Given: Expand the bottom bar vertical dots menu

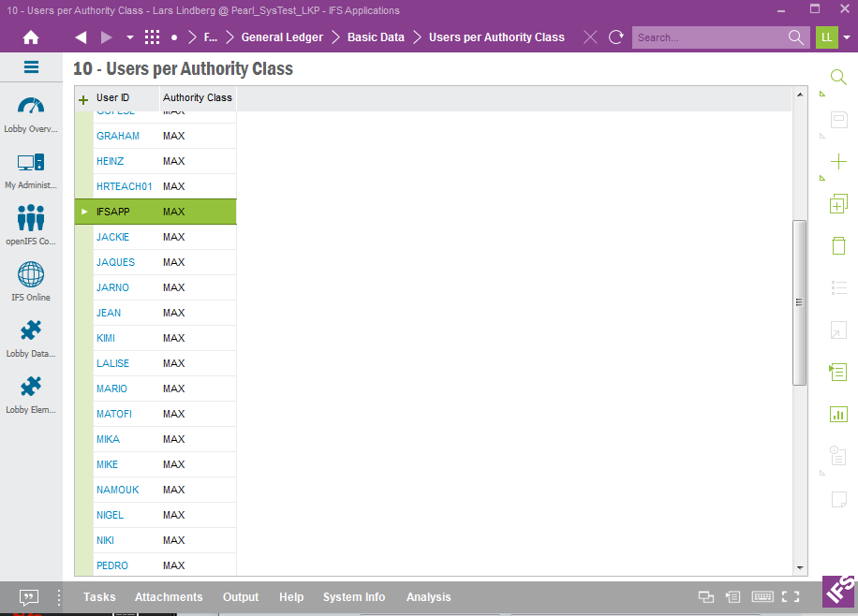Looking at the screenshot, I should coord(59,597).
